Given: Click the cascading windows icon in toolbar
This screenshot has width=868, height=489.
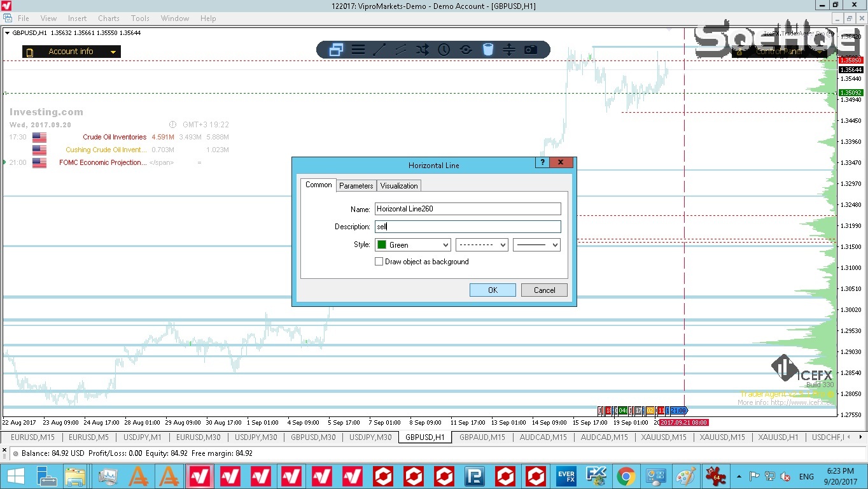Looking at the screenshot, I should [336, 50].
